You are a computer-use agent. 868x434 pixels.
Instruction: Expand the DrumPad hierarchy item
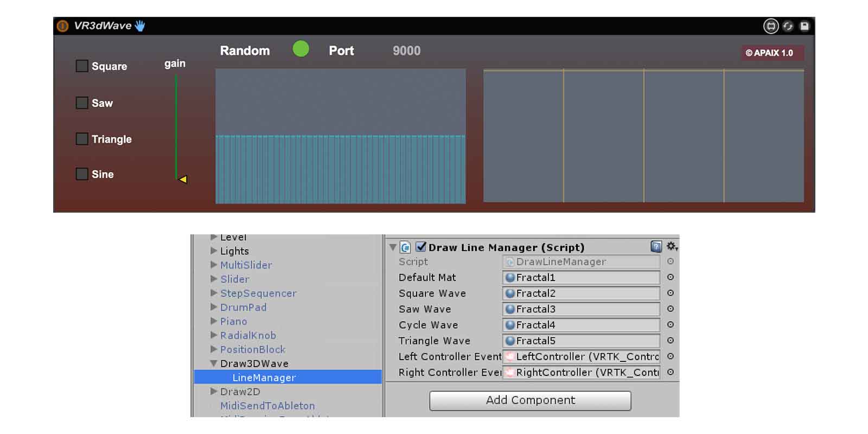(x=214, y=307)
